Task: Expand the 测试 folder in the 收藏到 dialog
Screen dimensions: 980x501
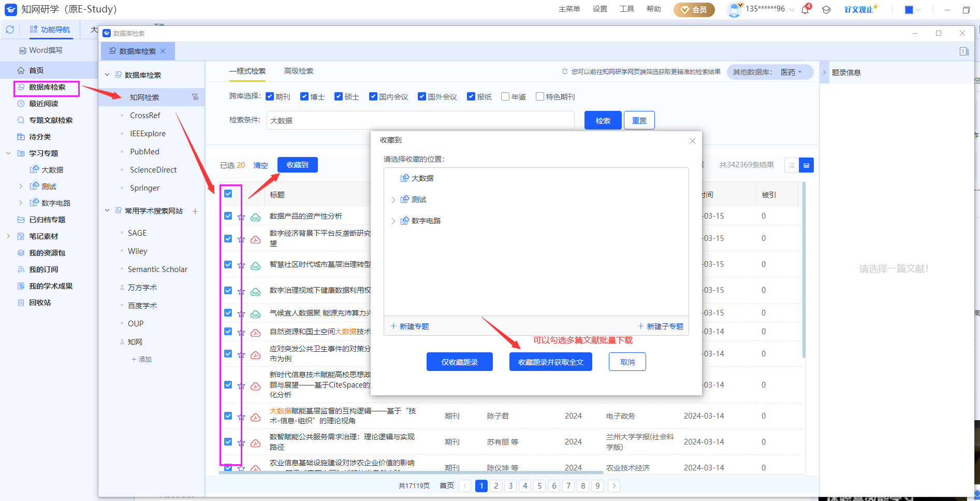Action: [393, 199]
